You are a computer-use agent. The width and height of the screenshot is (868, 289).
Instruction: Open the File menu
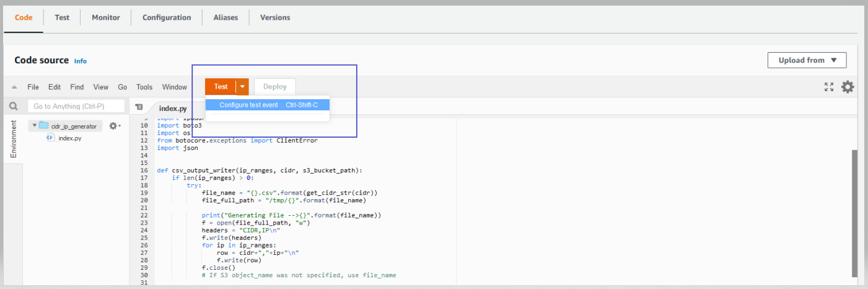point(33,87)
